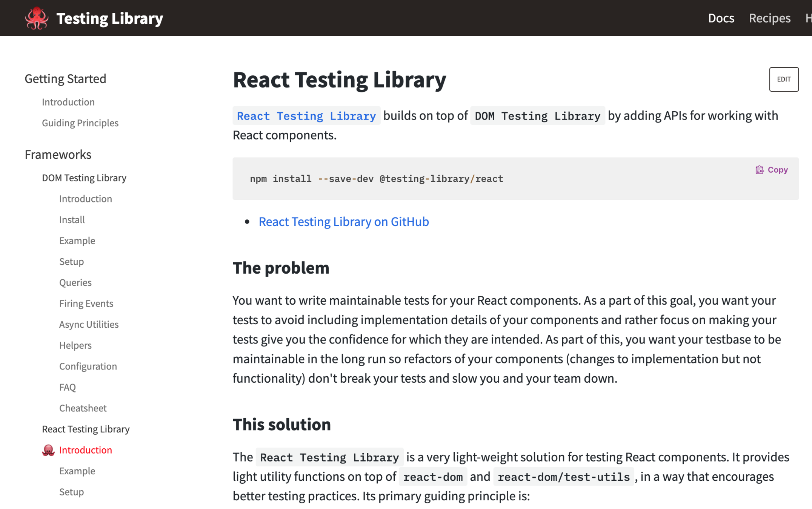Expand the Getting Started sidebar heading
This screenshot has height=509, width=812.
pos(65,78)
